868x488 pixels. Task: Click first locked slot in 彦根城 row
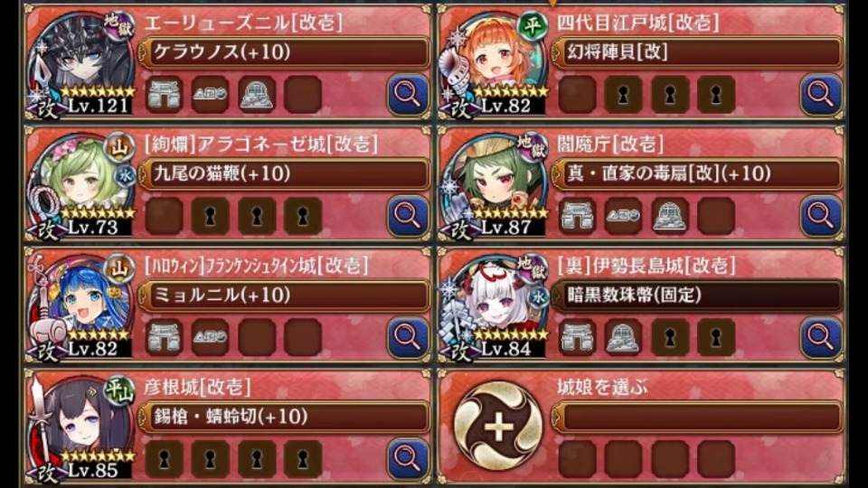pyautogui.click(x=165, y=459)
